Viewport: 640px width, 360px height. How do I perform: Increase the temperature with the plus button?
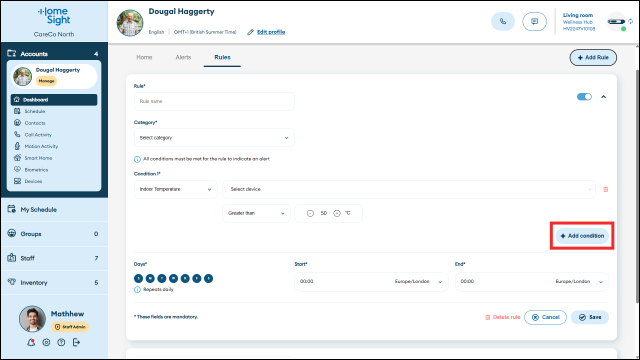point(337,213)
